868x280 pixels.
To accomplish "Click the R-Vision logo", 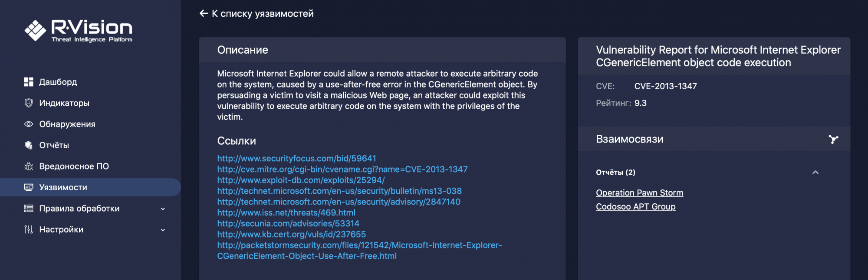I will 79,30.
